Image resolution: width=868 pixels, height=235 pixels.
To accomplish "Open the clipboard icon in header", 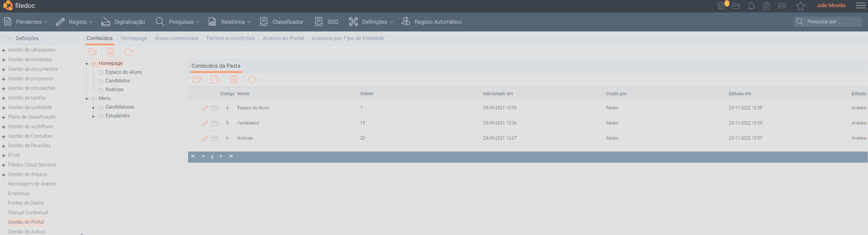I will [766, 6].
